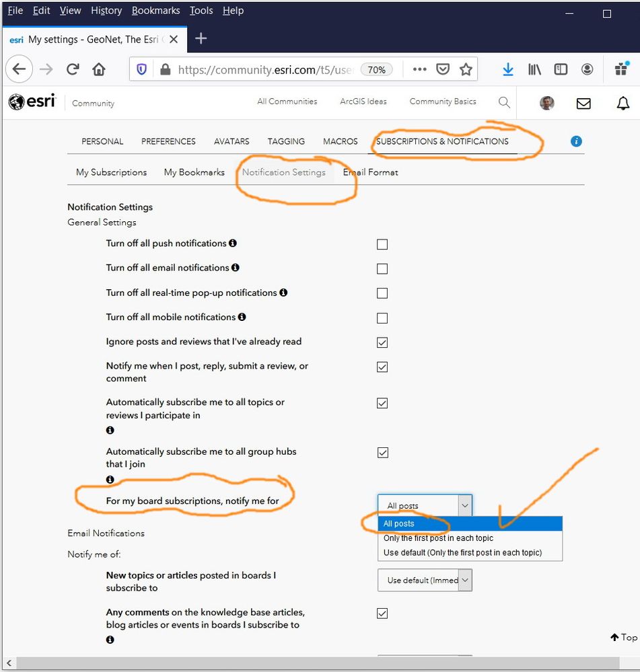The width and height of the screenshot is (640, 672).
Task: Bookmark this page with the star icon
Action: click(466, 69)
